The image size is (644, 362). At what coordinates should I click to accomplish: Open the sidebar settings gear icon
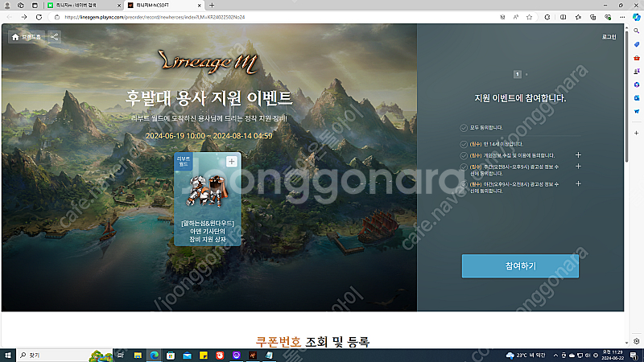tap(637, 341)
